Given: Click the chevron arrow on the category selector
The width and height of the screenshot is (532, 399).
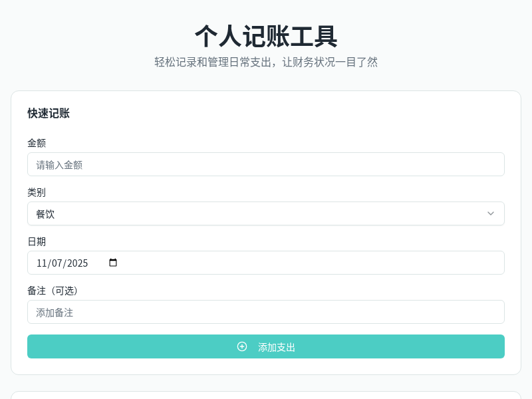Looking at the screenshot, I should click(491, 213).
